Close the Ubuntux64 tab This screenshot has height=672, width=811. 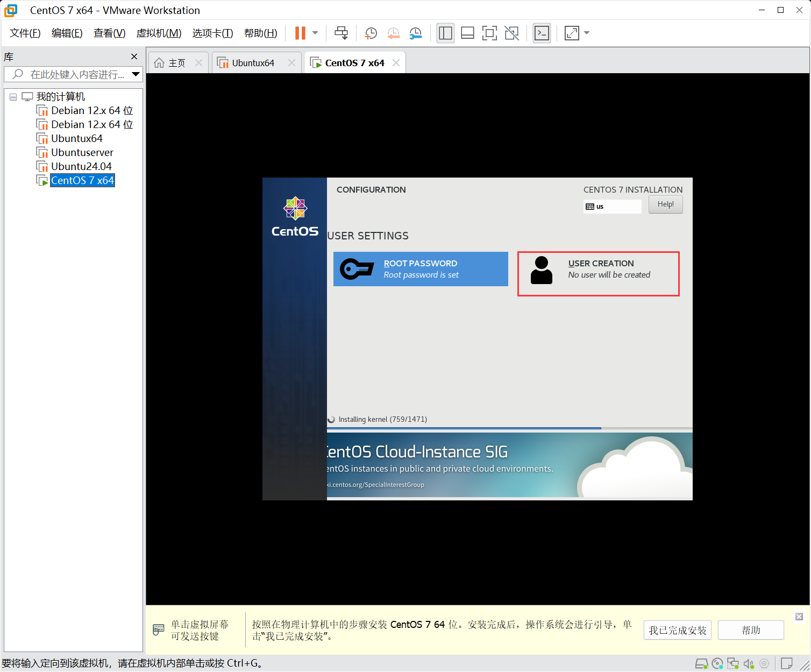291,63
